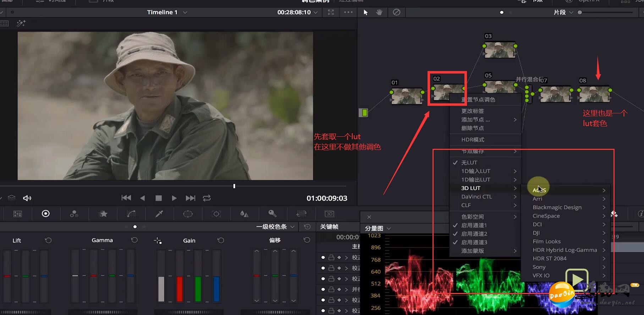Screen dimensions: 644x315
Task: Toggle 启用通道2 in context menu
Action: click(474, 234)
